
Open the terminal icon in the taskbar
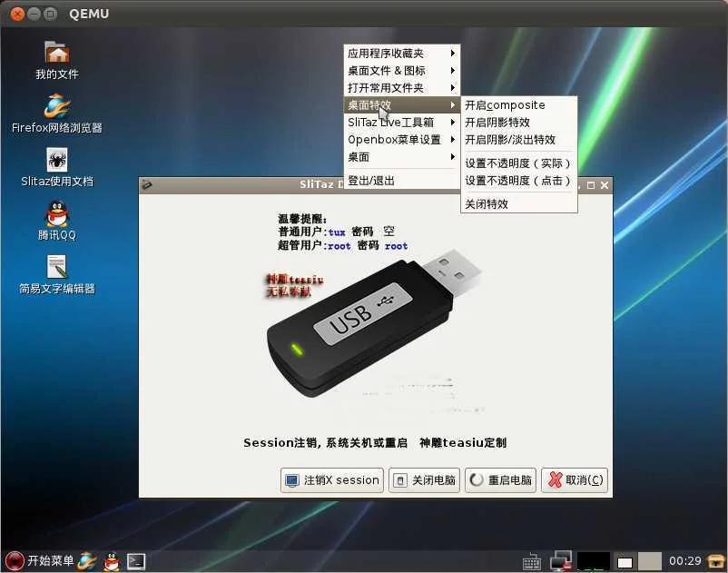(x=136, y=561)
